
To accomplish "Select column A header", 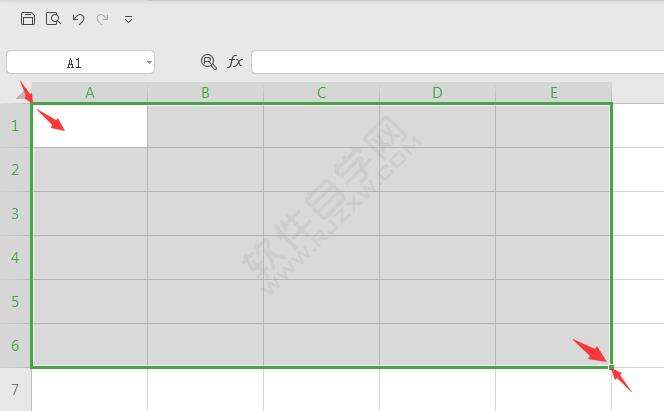I will click(x=89, y=93).
